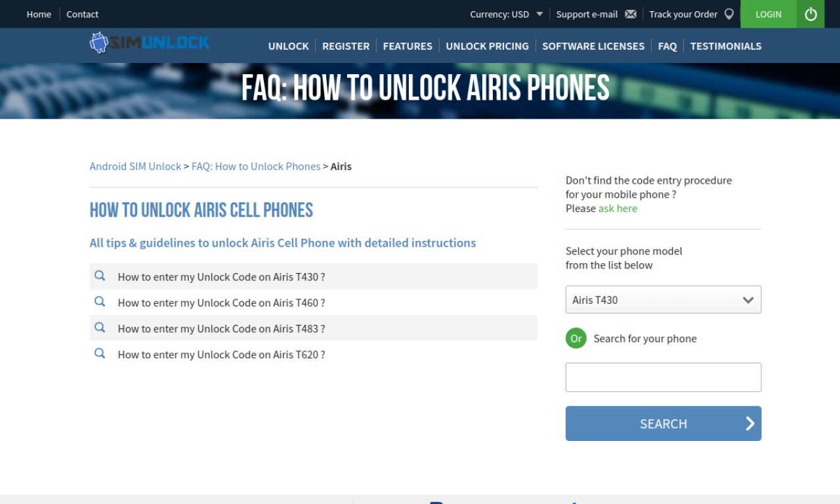Click the power icon beside Login
Screen dimensions: 840x504
pos(810,14)
